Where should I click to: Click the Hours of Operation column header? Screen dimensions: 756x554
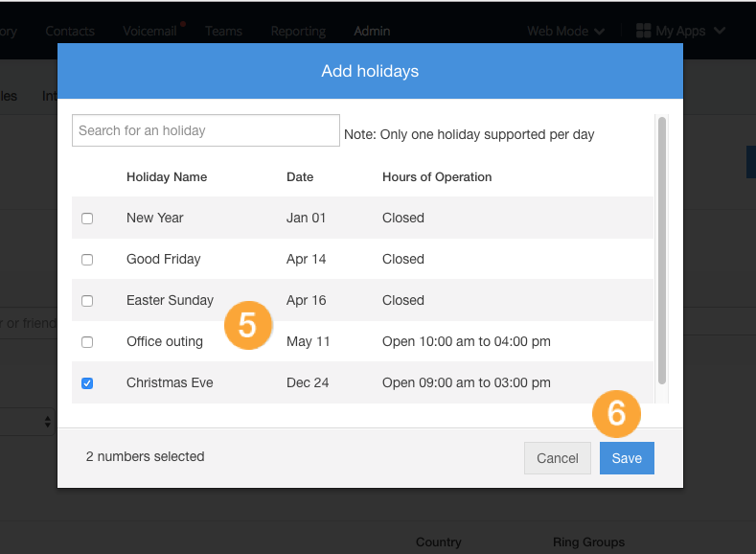437,177
